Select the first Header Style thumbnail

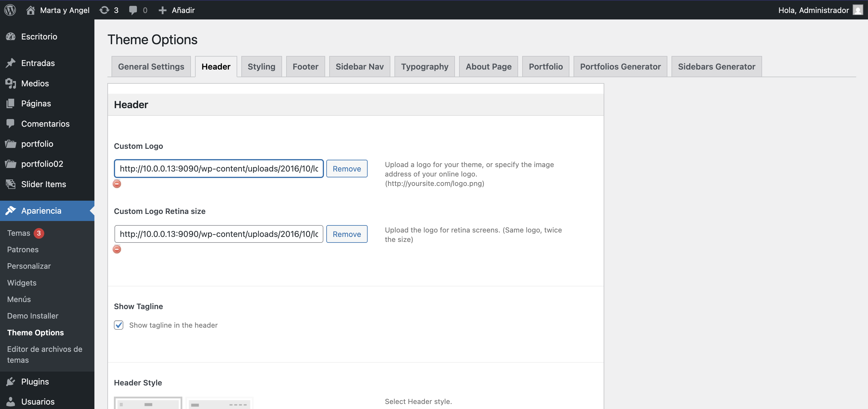tap(148, 403)
